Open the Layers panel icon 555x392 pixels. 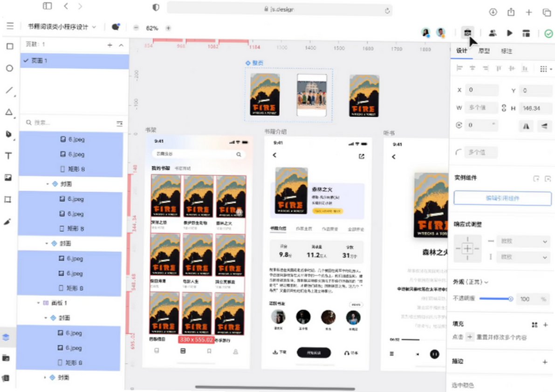(x=6, y=337)
